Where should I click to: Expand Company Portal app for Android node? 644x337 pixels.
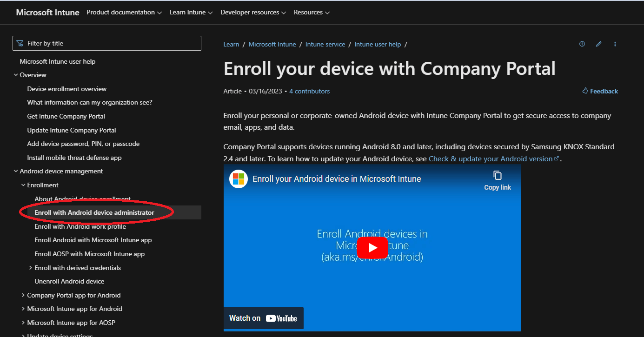point(23,295)
